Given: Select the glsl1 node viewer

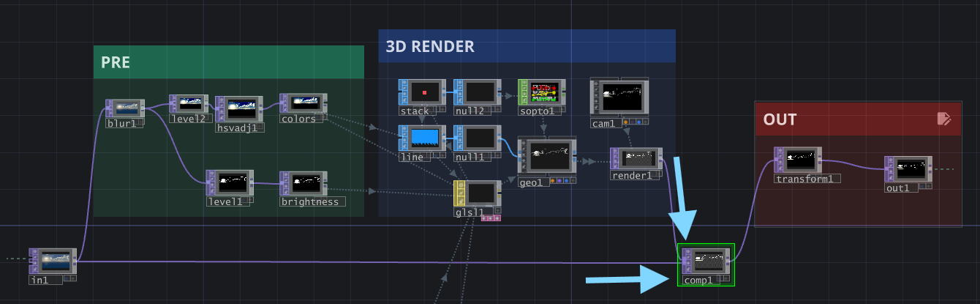Looking at the screenshot, I should (x=480, y=193).
